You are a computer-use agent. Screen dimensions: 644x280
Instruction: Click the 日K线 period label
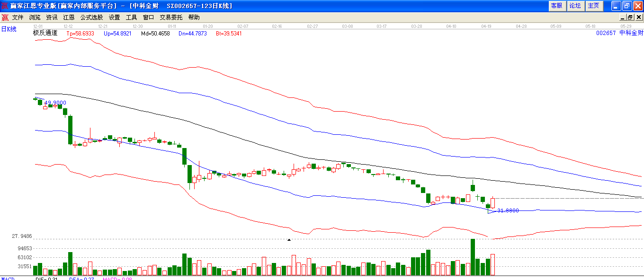click(x=9, y=29)
